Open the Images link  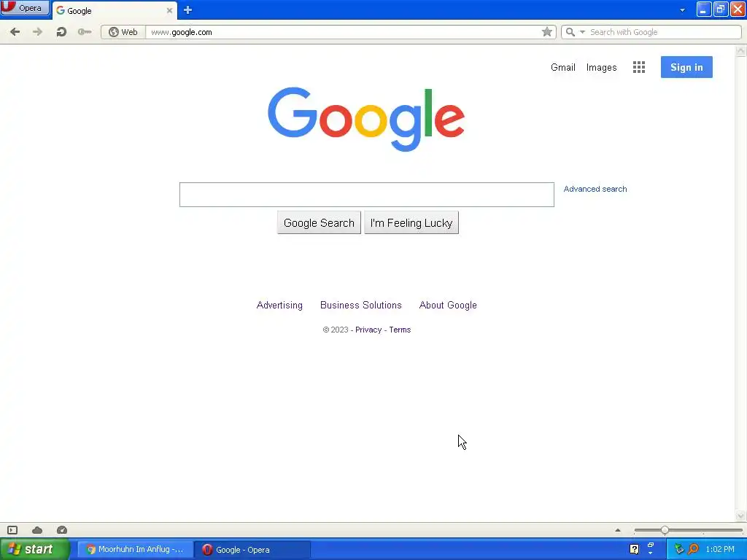[x=601, y=67]
